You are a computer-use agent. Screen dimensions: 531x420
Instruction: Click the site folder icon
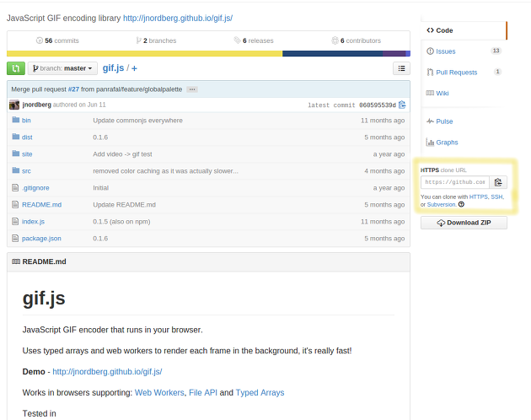[x=15, y=153]
